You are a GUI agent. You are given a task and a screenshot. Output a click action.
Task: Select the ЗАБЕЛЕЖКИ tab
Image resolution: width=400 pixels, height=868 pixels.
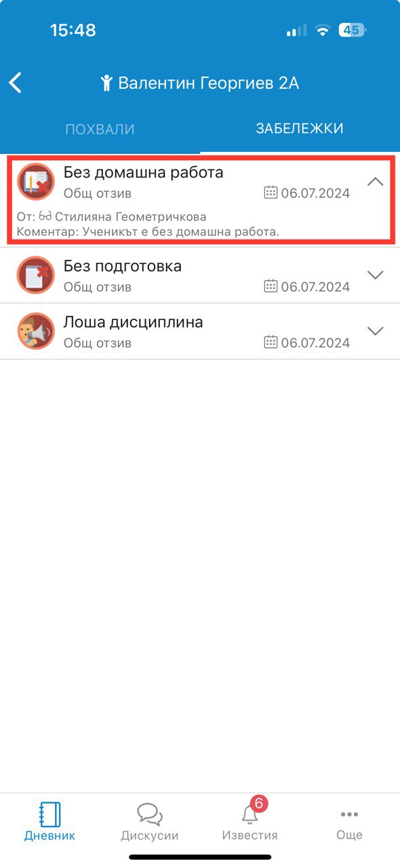(x=300, y=128)
